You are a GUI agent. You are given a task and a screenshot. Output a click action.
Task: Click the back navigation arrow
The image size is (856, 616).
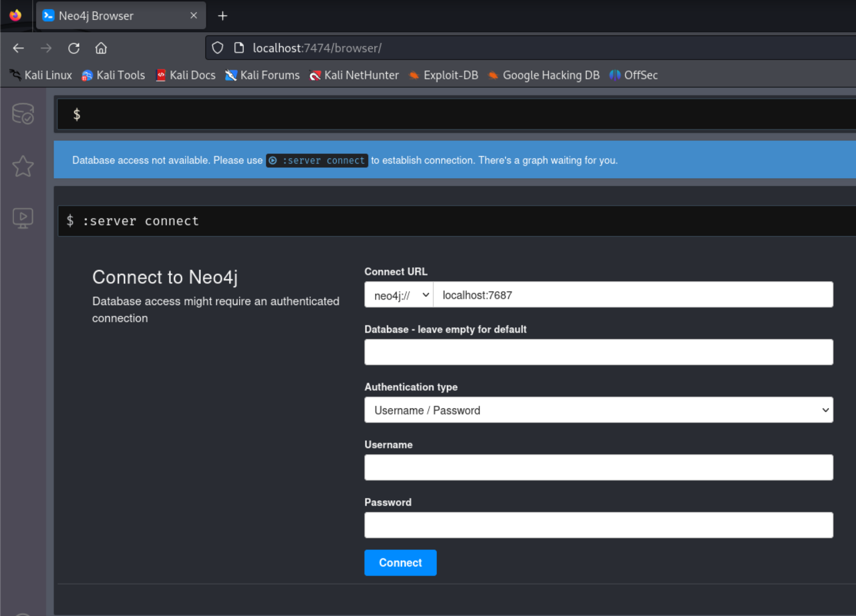pos(18,48)
